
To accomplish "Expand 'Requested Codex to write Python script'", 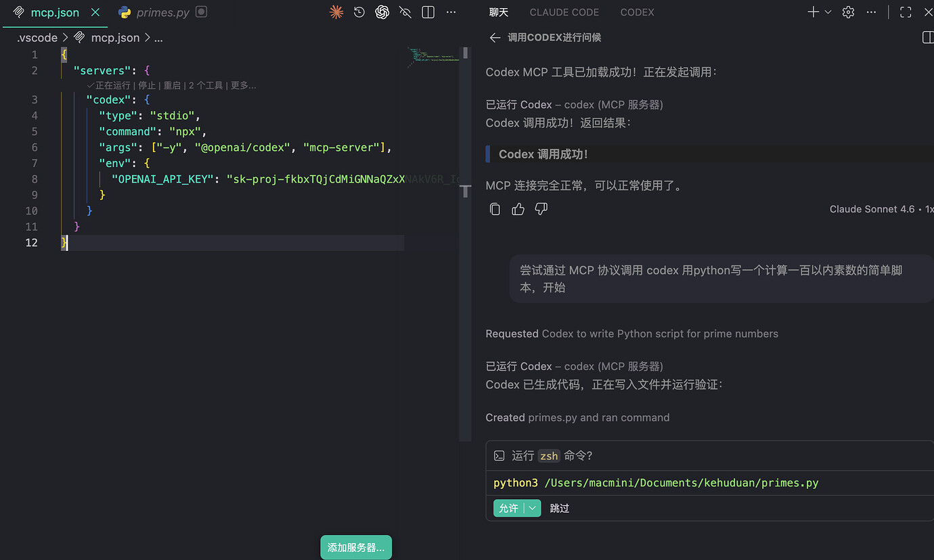I will pos(631,333).
